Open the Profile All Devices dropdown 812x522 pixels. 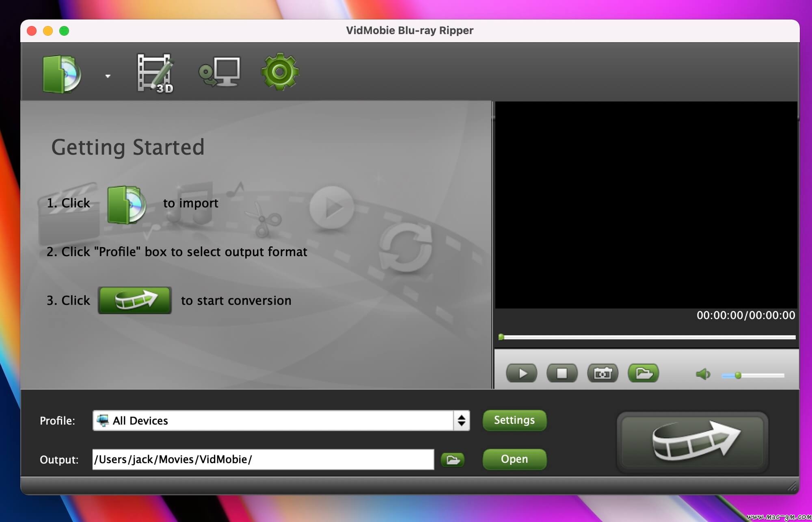pyautogui.click(x=281, y=421)
